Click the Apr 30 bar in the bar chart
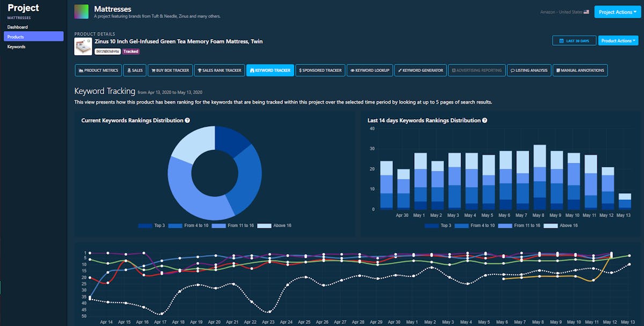The image size is (644, 326). coord(404,189)
